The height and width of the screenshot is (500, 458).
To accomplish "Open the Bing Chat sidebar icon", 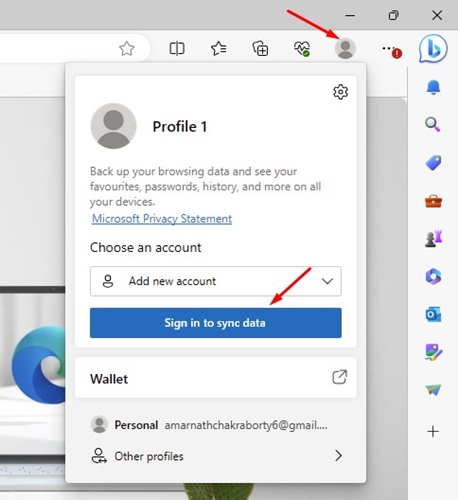I will coord(433,49).
